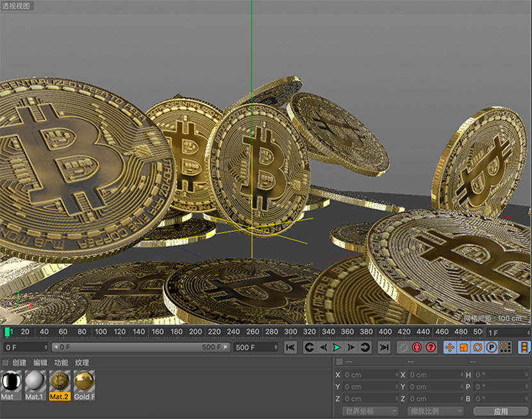The width and height of the screenshot is (532, 419).
Task: Click the 1 F current frame field
Action: 508,333
